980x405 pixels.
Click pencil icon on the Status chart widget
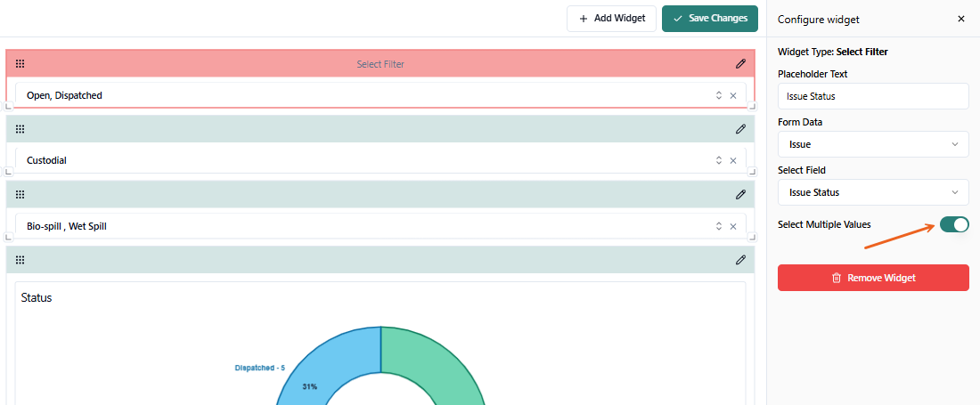tap(740, 260)
